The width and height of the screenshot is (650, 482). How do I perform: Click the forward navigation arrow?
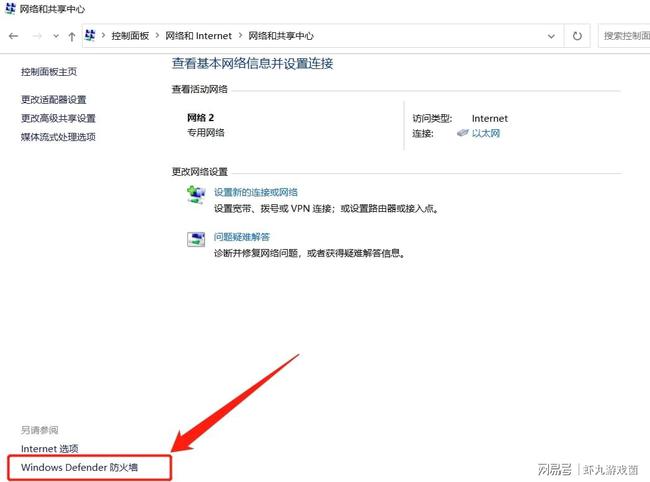click(x=36, y=36)
